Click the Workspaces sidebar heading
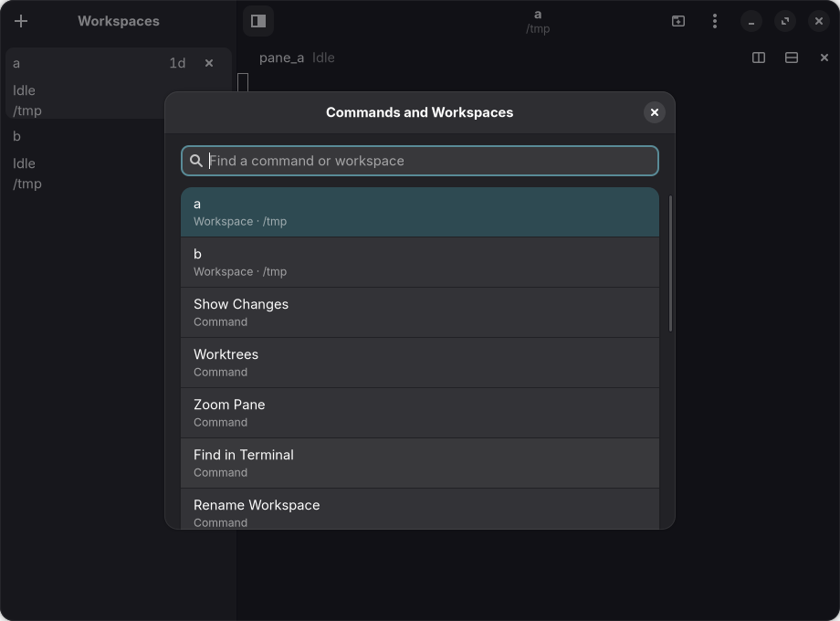Viewport: 840px width, 621px height. 119,21
